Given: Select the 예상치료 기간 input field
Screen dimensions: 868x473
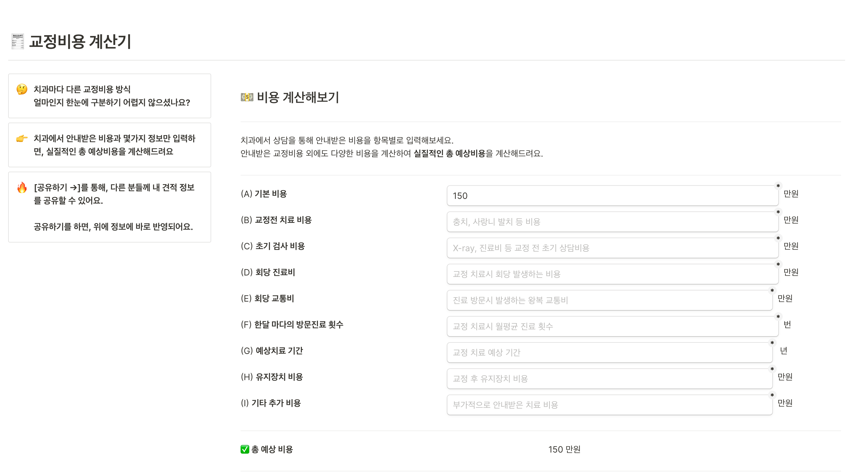Looking at the screenshot, I should [609, 352].
